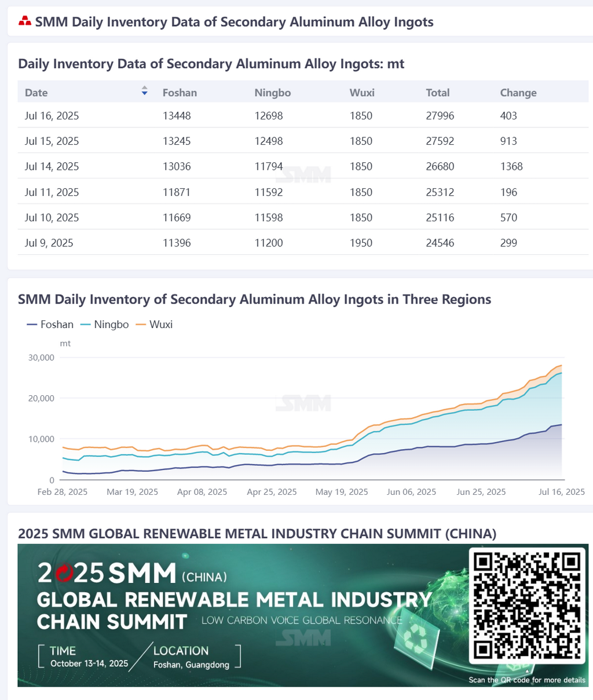Click the Mar 19, 2025 axis label

point(133,492)
